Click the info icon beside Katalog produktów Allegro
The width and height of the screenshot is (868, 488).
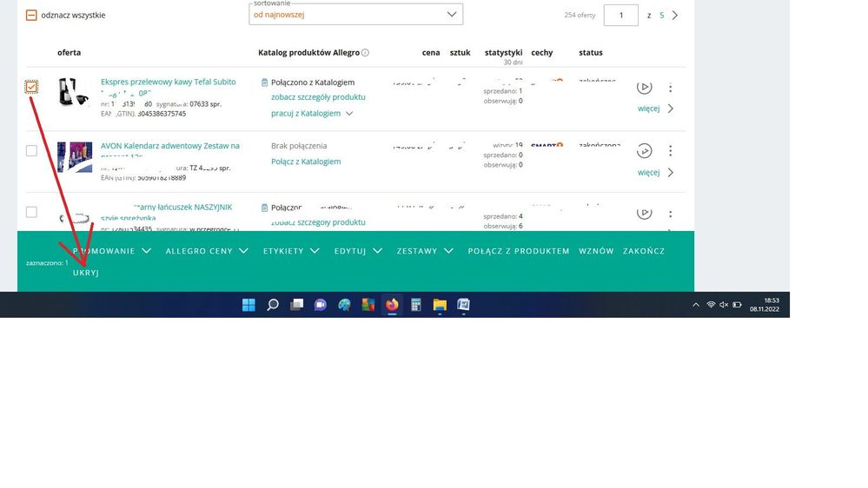(x=365, y=53)
